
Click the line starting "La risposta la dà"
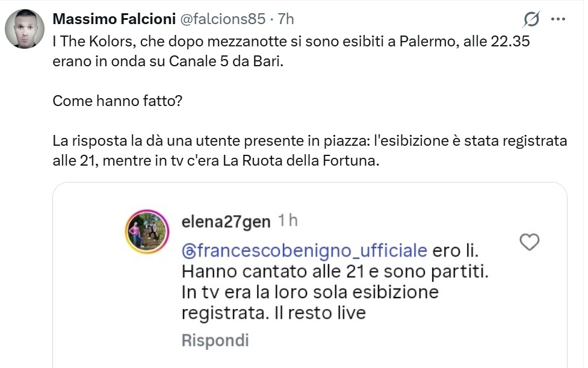click(309, 142)
